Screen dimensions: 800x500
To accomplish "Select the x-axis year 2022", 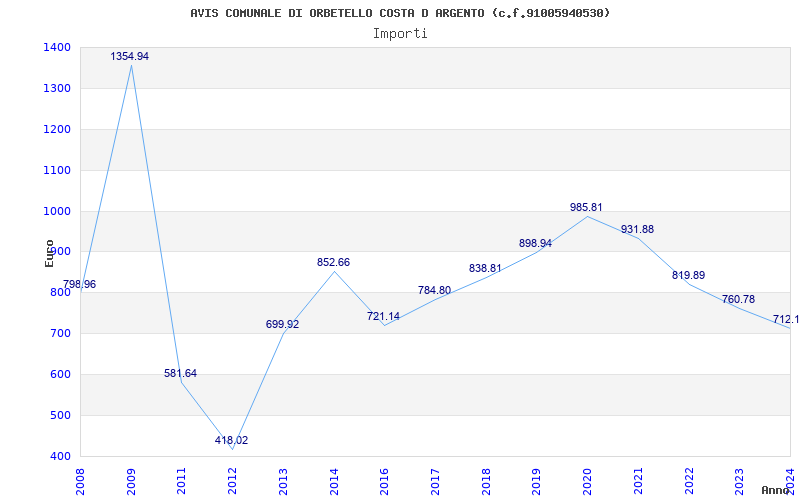I will [x=689, y=481].
